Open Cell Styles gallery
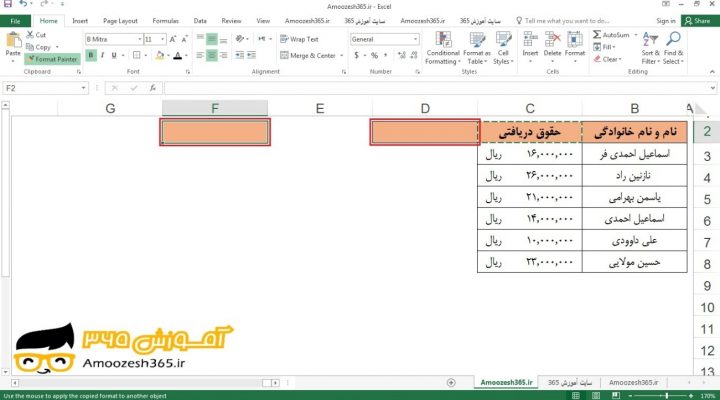 click(503, 48)
